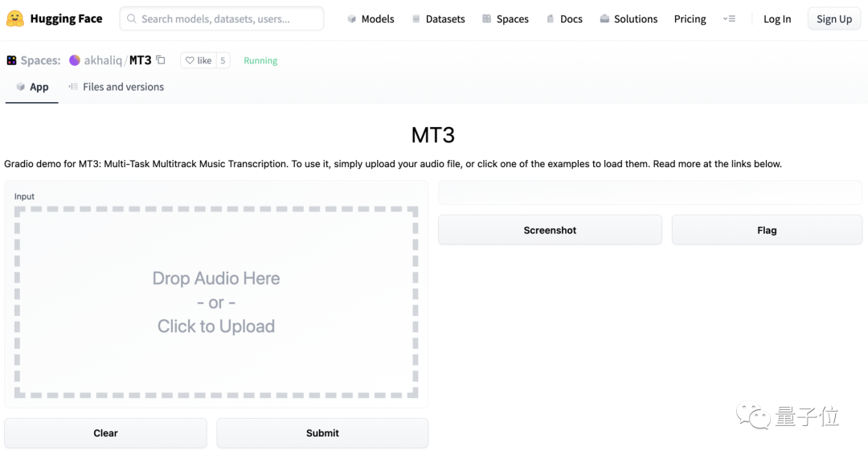Open the MT3 space name link
Viewport: 868px width, 455px height.
[x=140, y=60]
